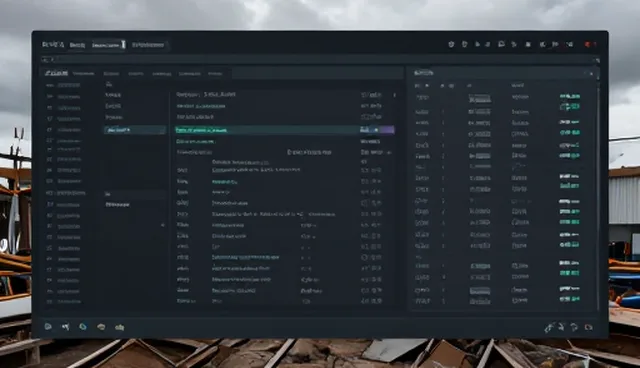640x368 pixels.
Task: Select the green highlighted row in center list
Action: tap(284, 130)
